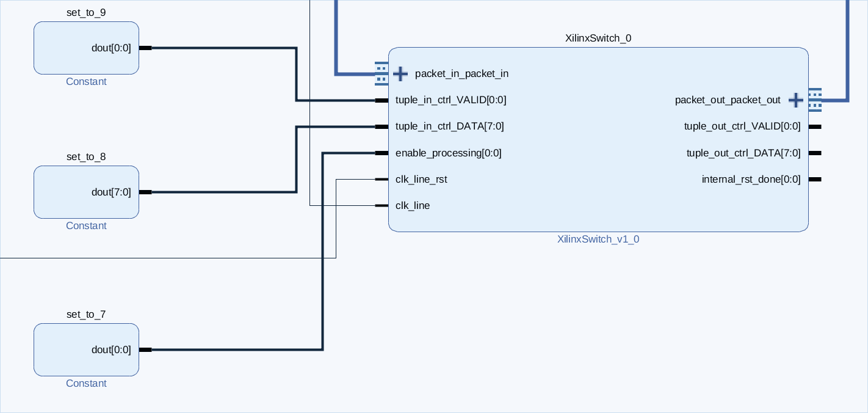Collapse the clk_line pin group
This screenshot has height=413, width=868.
click(x=379, y=205)
